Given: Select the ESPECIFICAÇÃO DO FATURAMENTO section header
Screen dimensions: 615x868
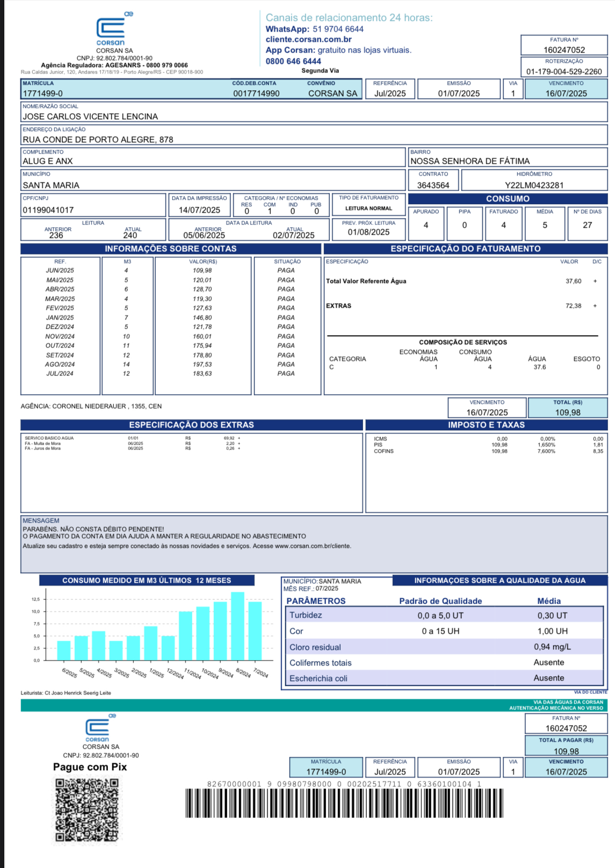Looking at the screenshot, I should [465, 249].
